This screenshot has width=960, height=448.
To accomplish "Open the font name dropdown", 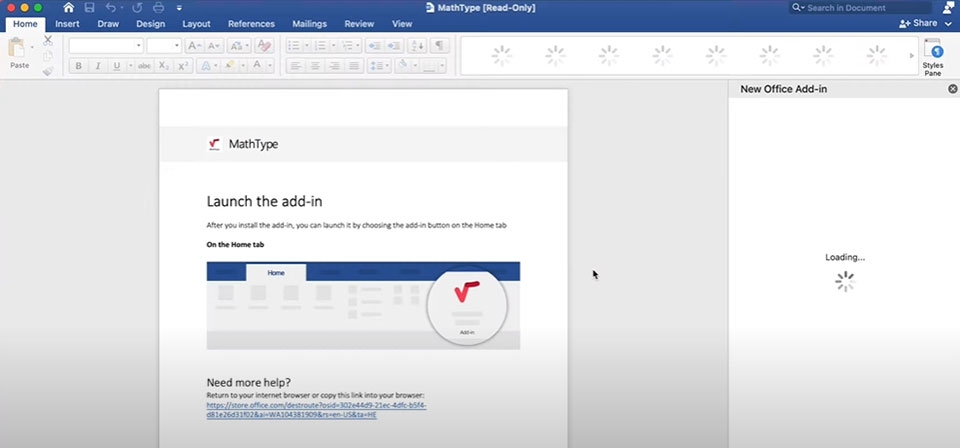I will [138, 46].
